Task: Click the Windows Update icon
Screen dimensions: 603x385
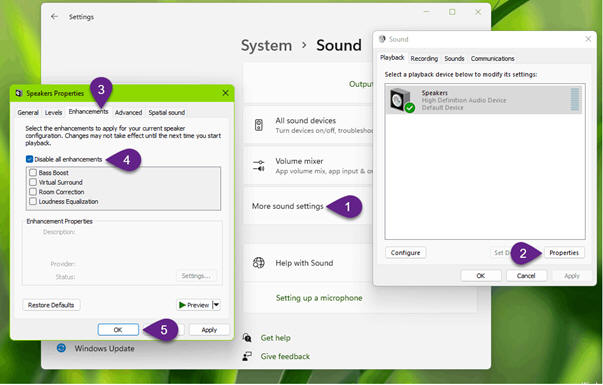Action: tap(61, 348)
